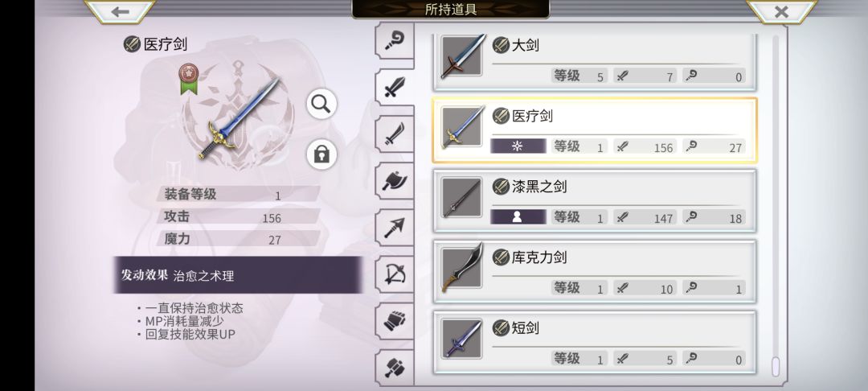Click the magnifier to inspect 医疗剑
Image resolution: width=868 pixels, height=391 pixels.
coord(321,104)
